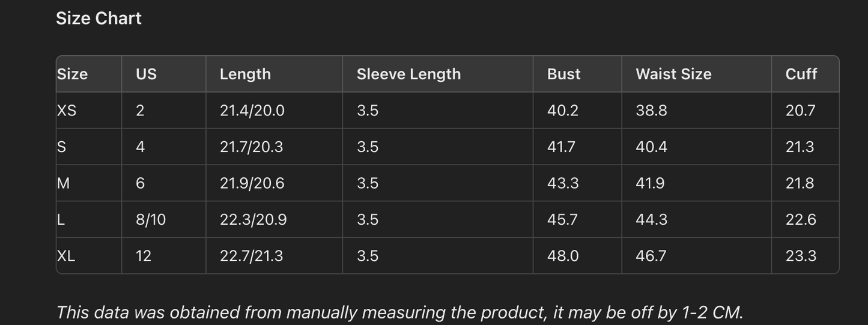This screenshot has height=325, width=868.
Task: Click the 22.7/21.3 length cell
Action: (251, 256)
